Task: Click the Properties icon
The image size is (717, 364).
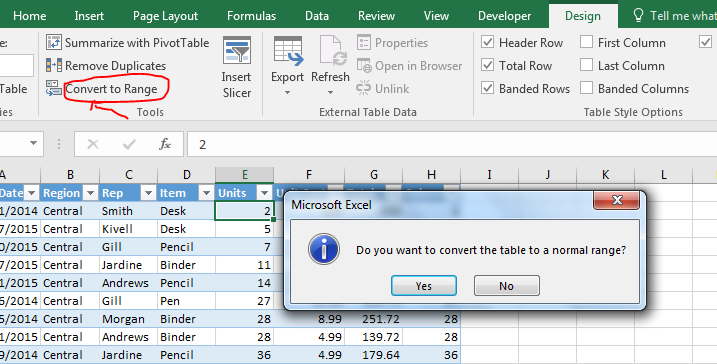Action: [364, 42]
